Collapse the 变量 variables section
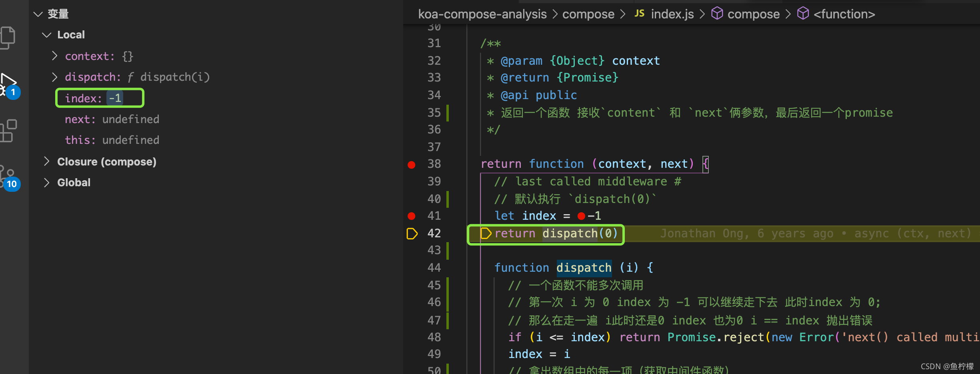Viewport: 980px width, 374px height. point(38,14)
